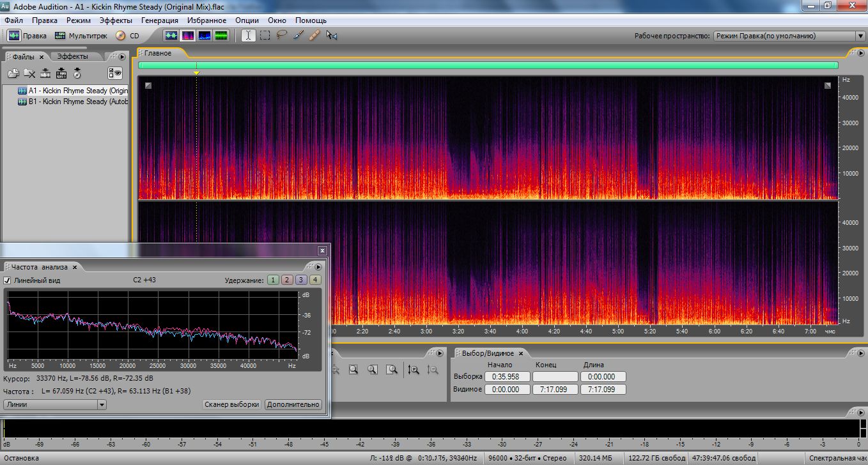Open the Избранное menu
Screen dimensions: 868x465
coord(206,20)
